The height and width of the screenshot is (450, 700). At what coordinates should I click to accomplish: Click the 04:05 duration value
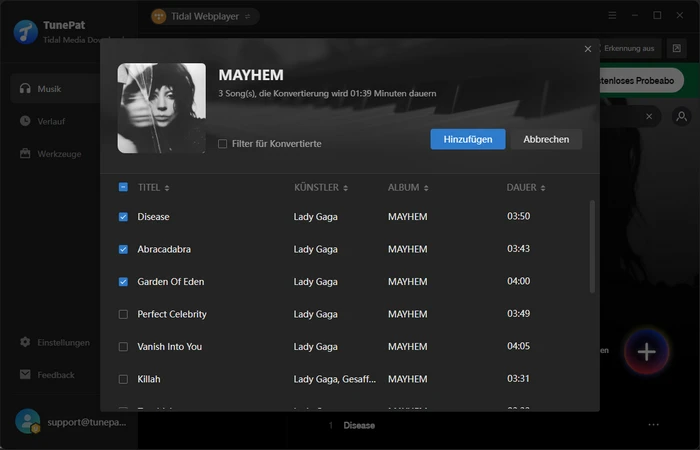518,346
